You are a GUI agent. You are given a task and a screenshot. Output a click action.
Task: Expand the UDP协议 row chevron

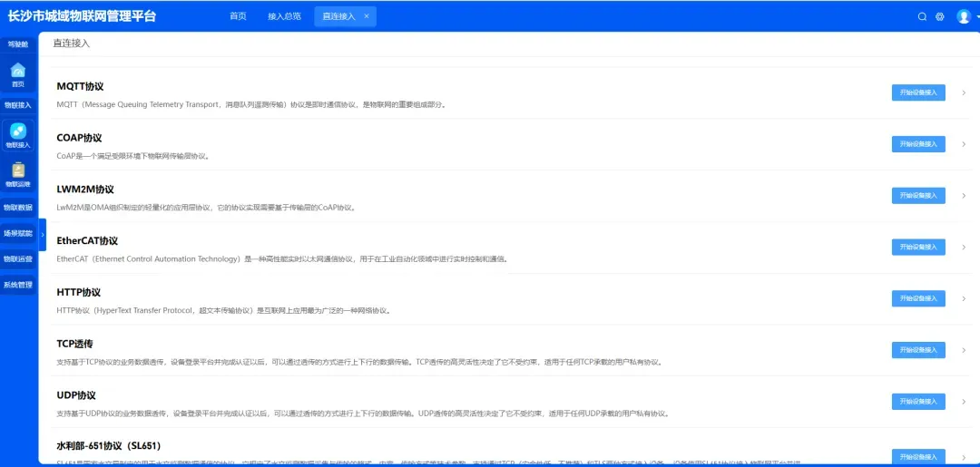click(964, 402)
